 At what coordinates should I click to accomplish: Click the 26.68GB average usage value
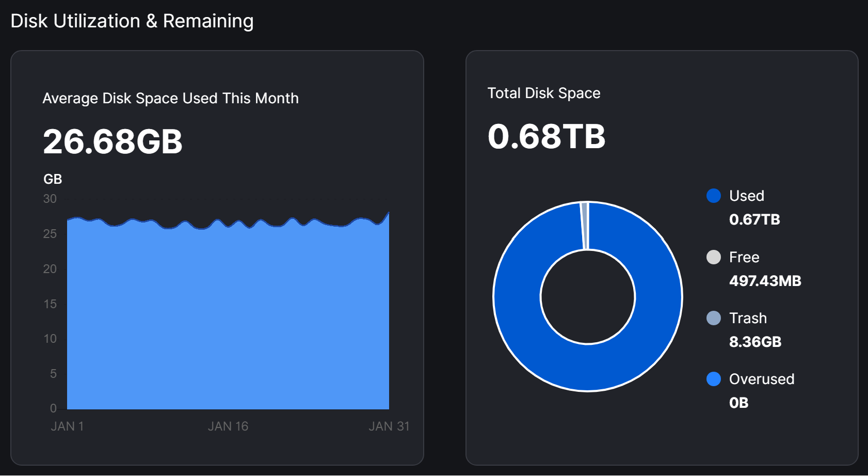[x=112, y=141]
